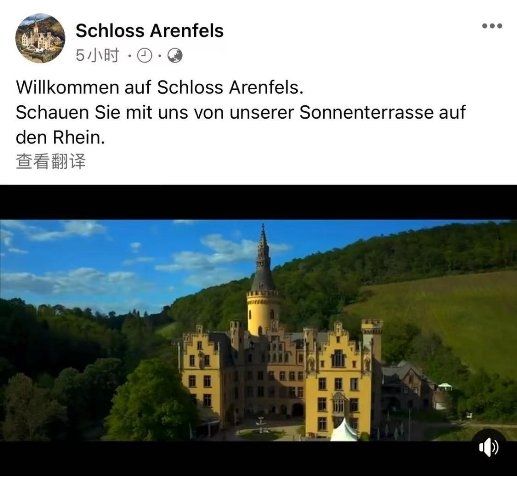This screenshot has height=488, width=517.
Task: Tap "查看翻译" to view translation
Action: tap(51, 161)
